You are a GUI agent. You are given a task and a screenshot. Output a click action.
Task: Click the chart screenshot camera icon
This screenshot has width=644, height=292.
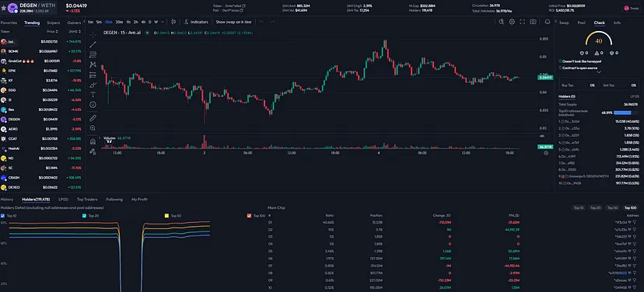pyautogui.click(x=533, y=22)
